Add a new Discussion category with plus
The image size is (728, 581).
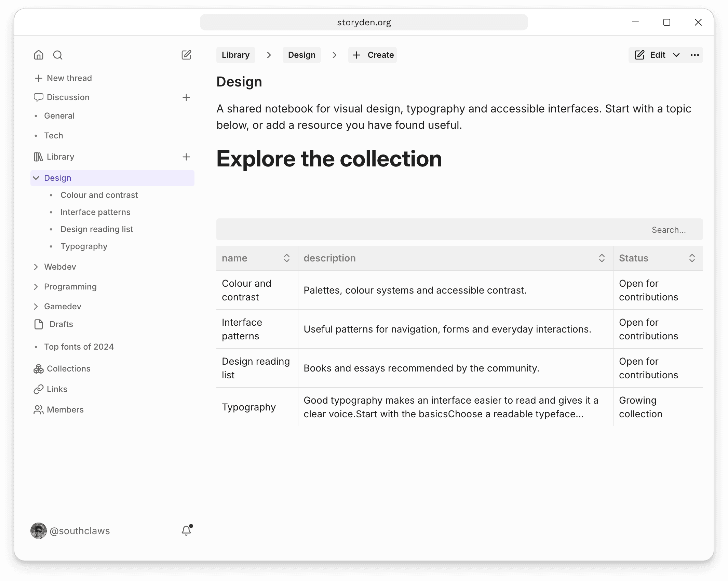186,97
